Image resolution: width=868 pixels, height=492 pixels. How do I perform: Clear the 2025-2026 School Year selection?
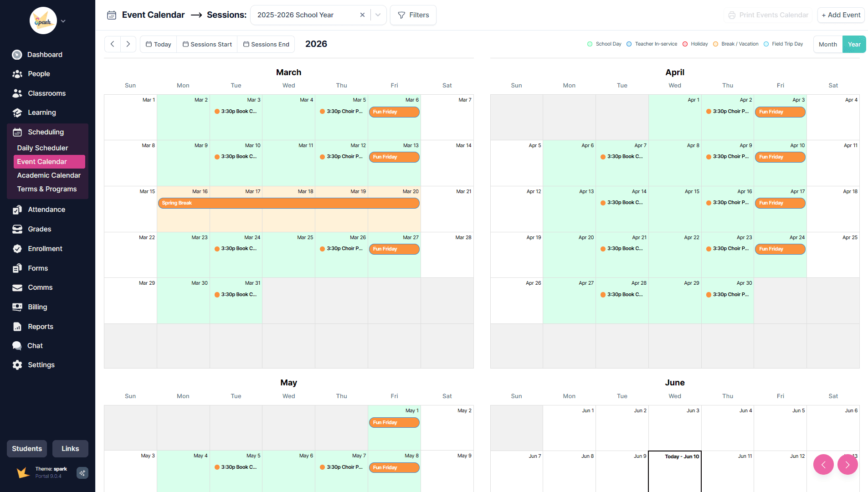[362, 15]
